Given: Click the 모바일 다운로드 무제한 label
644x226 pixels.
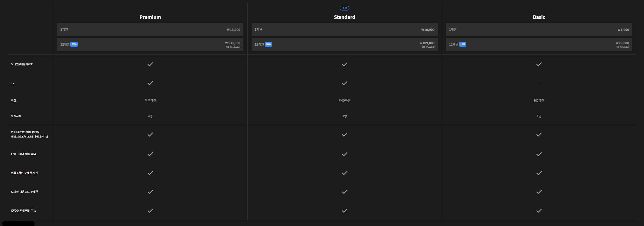Looking at the screenshot, I should coord(24,192).
